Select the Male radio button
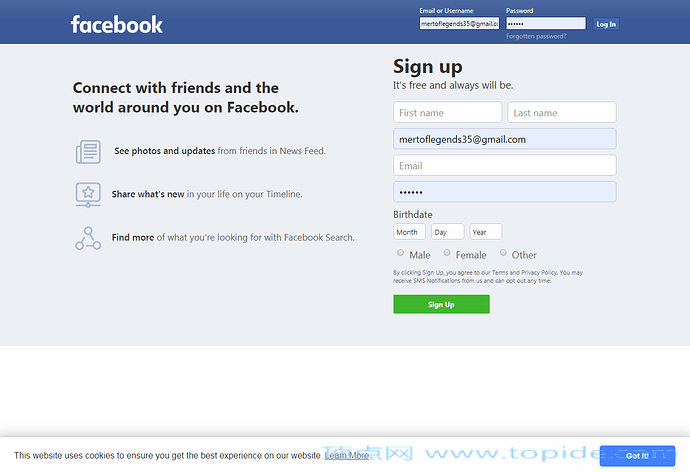 400,252
